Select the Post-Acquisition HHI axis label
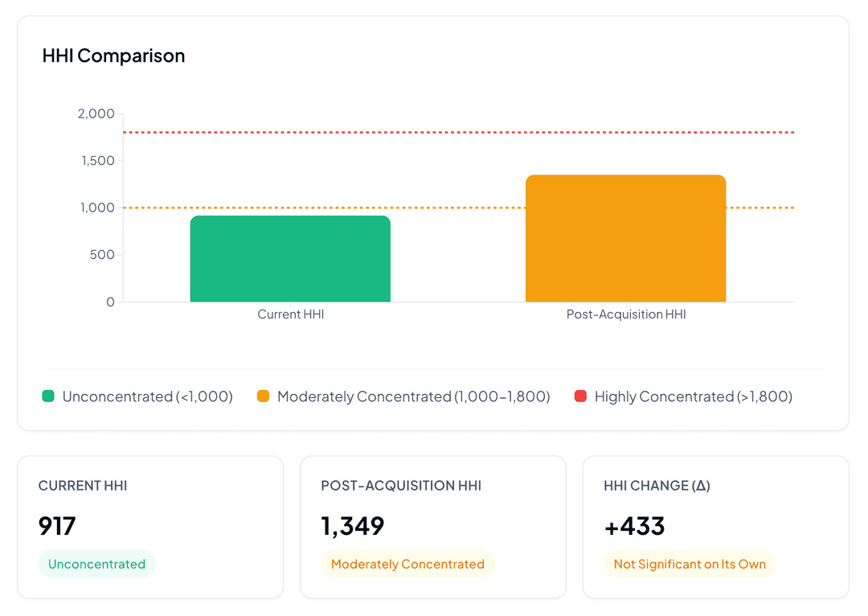Viewport: 868px width, 616px height. click(x=626, y=314)
